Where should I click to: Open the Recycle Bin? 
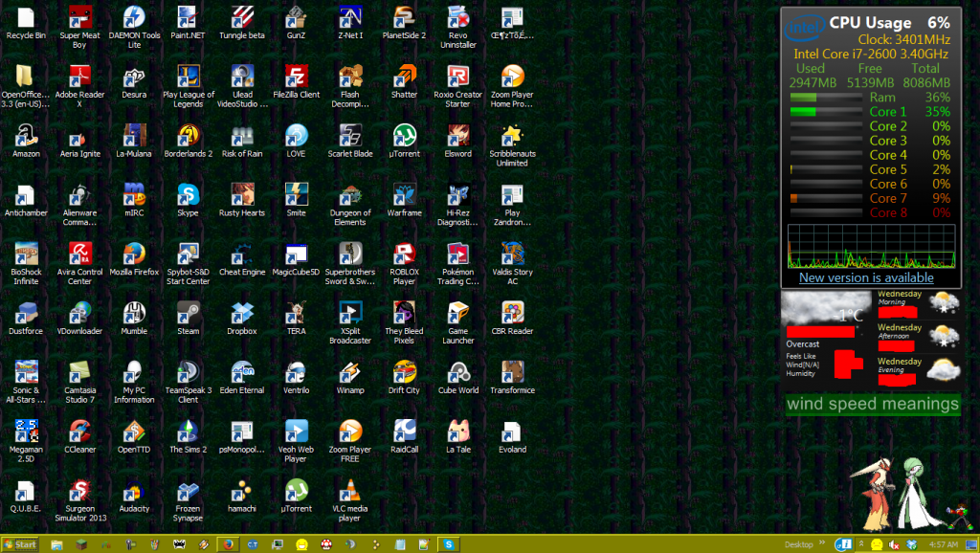point(26,17)
